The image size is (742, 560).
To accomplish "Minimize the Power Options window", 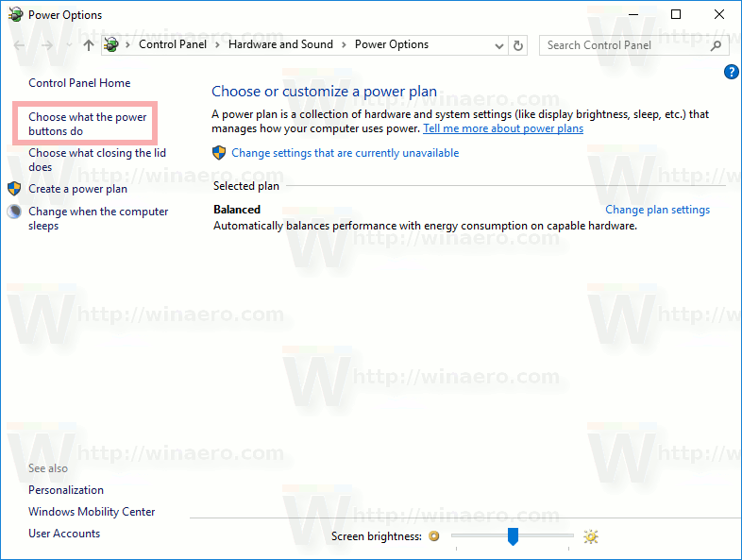I will click(633, 15).
